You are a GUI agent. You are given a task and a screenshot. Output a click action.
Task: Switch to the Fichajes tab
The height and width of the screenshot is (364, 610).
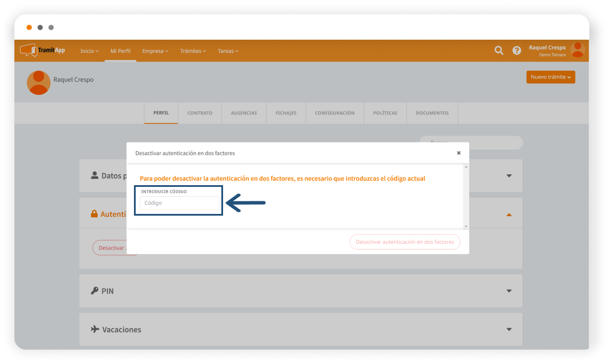(286, 113)
